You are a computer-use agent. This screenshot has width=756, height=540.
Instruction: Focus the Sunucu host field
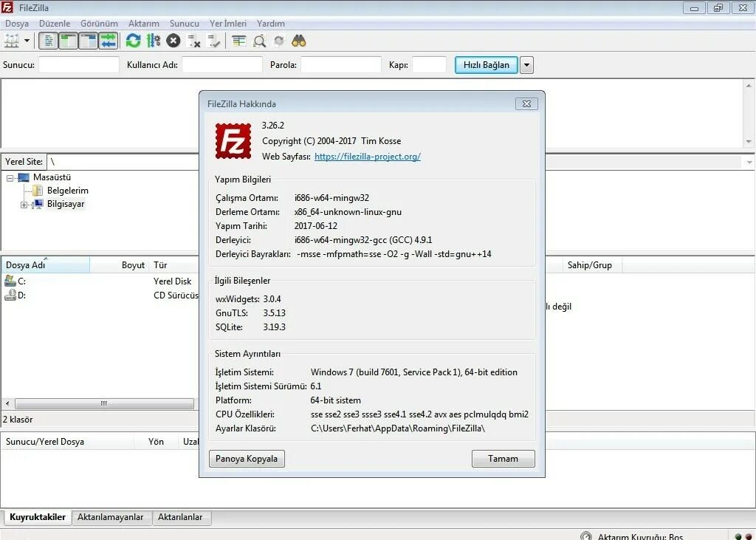78,65
